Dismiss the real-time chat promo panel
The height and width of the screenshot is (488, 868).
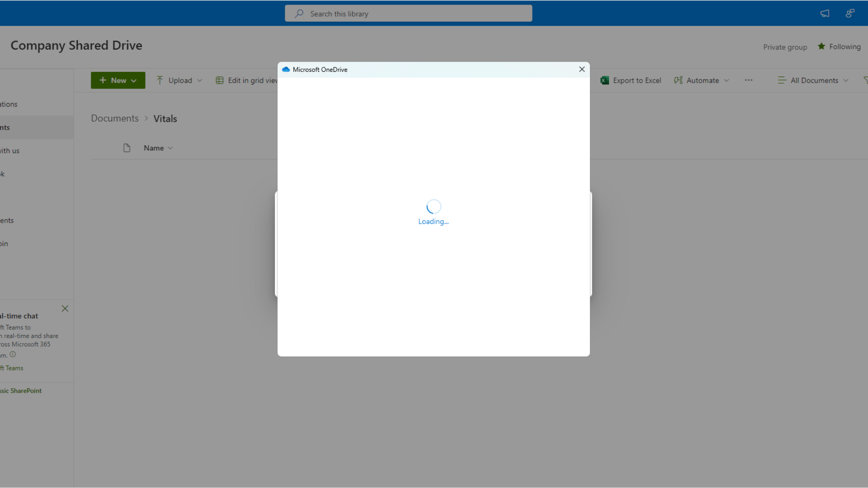65,309
